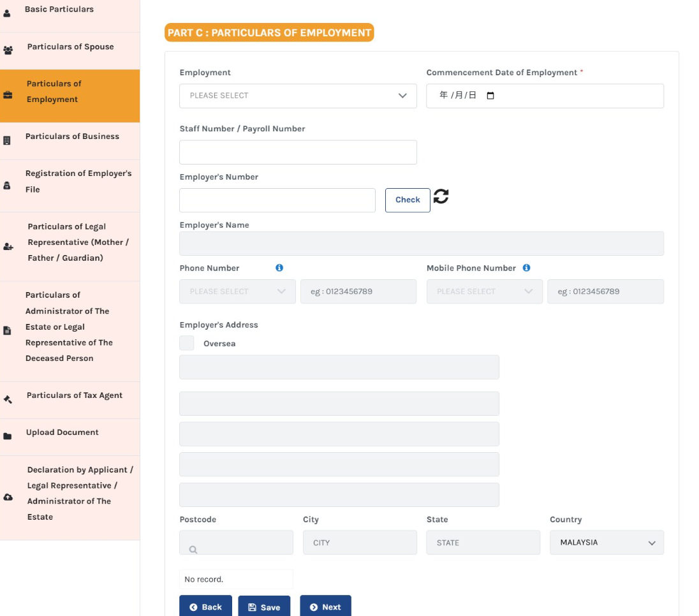
Task: Click the Postcode input field
Action: tap(236, 543)
